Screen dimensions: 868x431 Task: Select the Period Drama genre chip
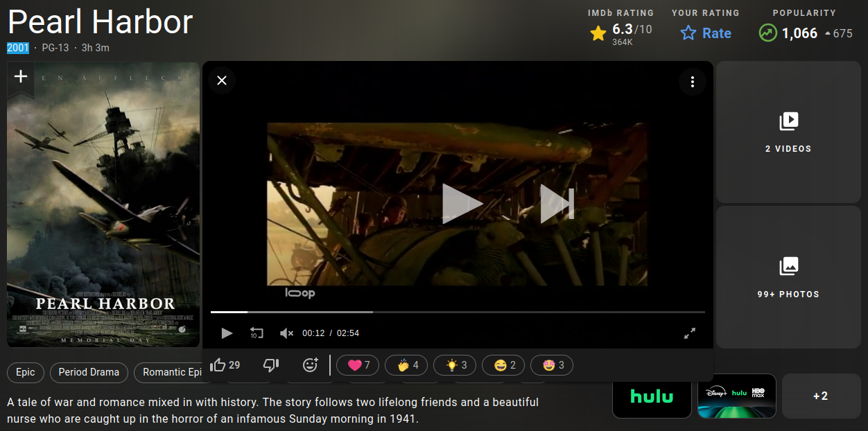coord(89,372)
